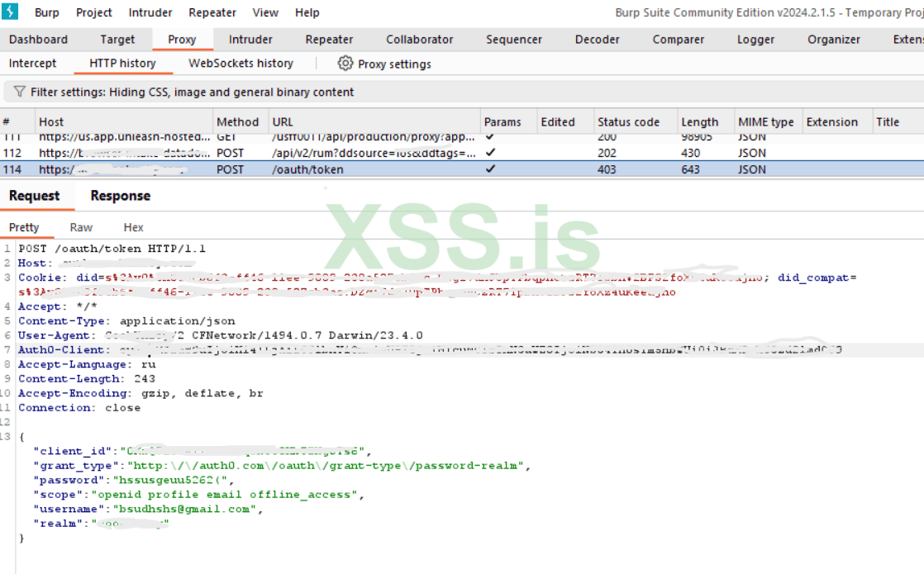924x574 pixels.
Task: Click the filter funnel icon
Action: [x=20, y=92]
